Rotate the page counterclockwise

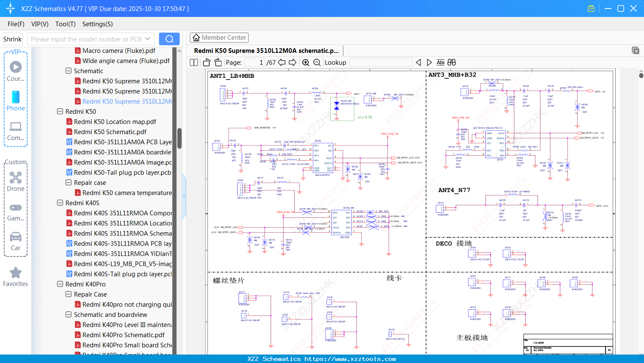207,63
